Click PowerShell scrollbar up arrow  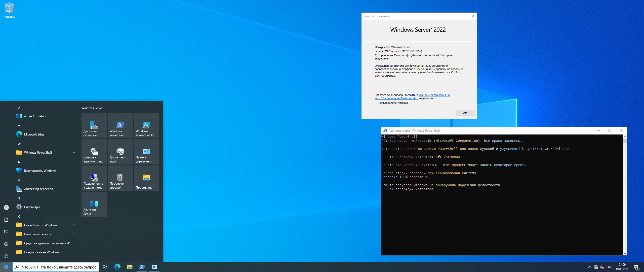[x=625, y=137]
